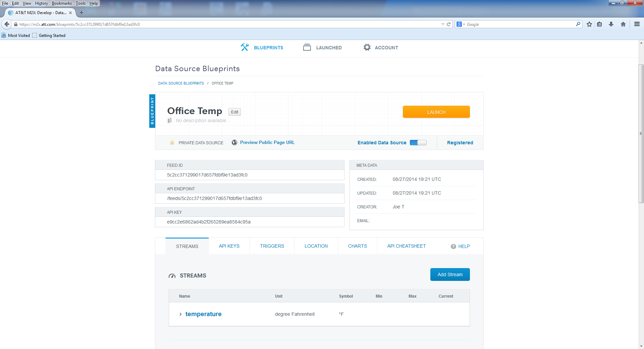Open the Bookmarks menu
644x349 pixels.
pos(62,3)
